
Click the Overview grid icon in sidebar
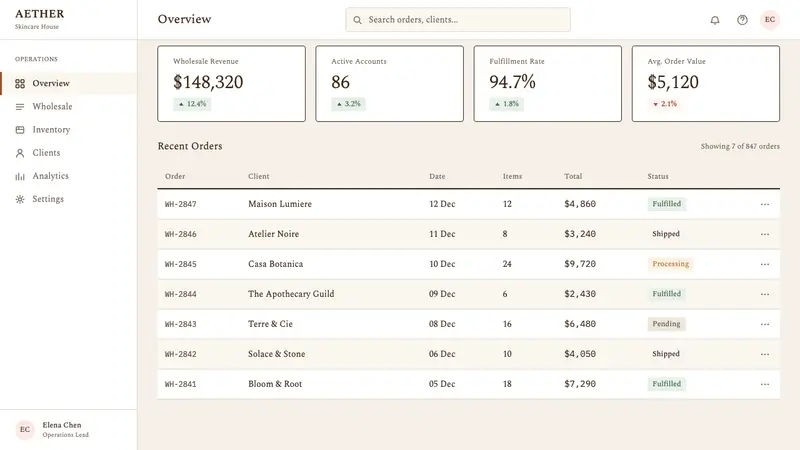(x=20, y=84)
